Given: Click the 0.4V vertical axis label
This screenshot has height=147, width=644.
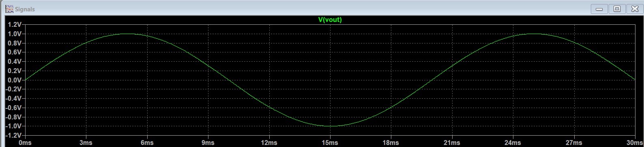Looking at the screenshot, I should click(14, 61).
